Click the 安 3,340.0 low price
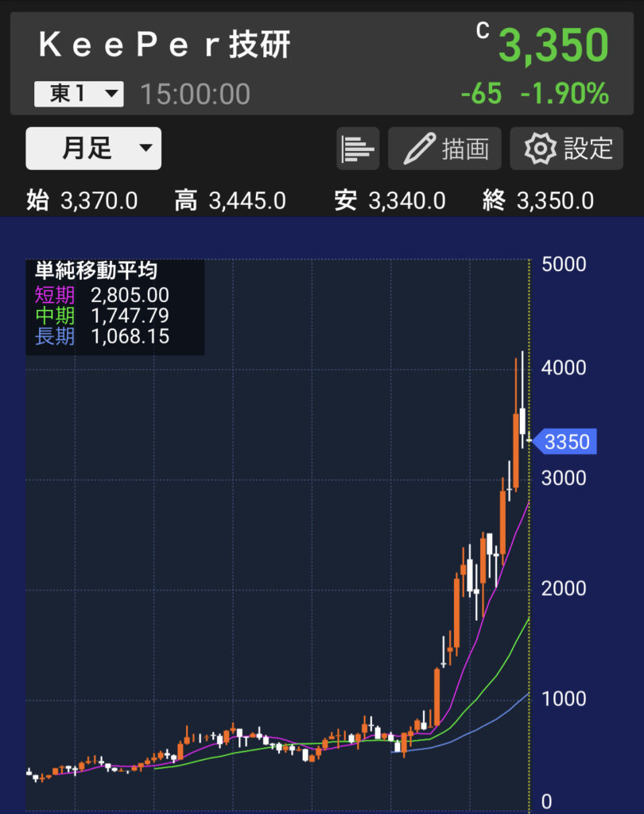Image resolution: width=644 pixels, height=814 pixels. pyautogui.click(x=390, y=200)
